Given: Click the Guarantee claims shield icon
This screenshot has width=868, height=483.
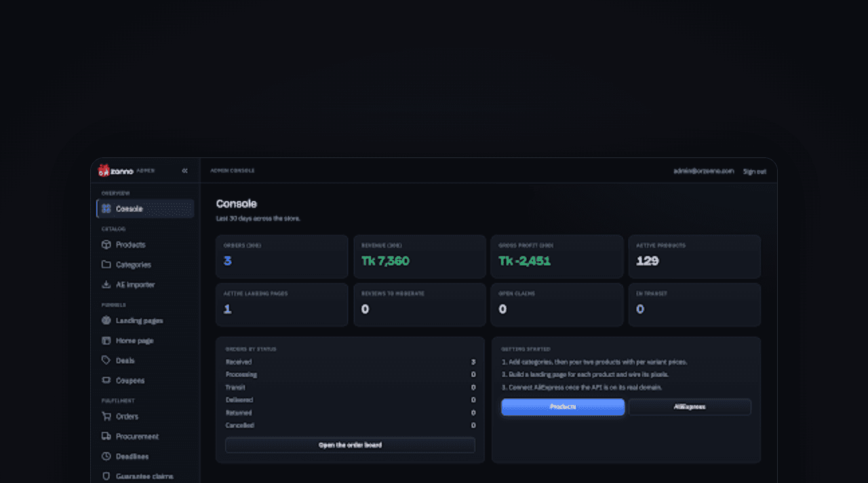Looking at the screenshot, I should pos(106,476).
